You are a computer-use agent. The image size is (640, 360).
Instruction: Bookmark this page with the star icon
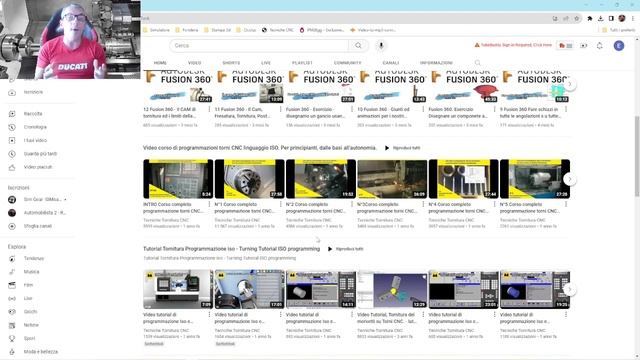(x=576, y=18)
